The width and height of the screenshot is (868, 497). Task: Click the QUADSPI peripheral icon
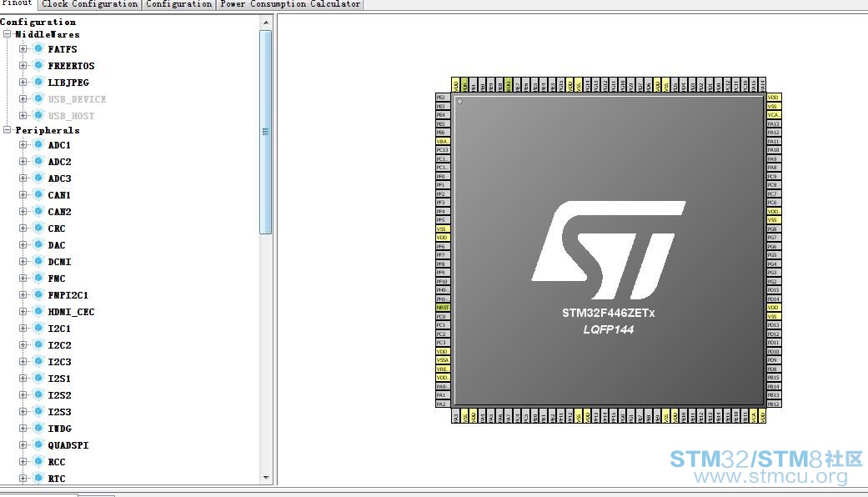(38, 444)
